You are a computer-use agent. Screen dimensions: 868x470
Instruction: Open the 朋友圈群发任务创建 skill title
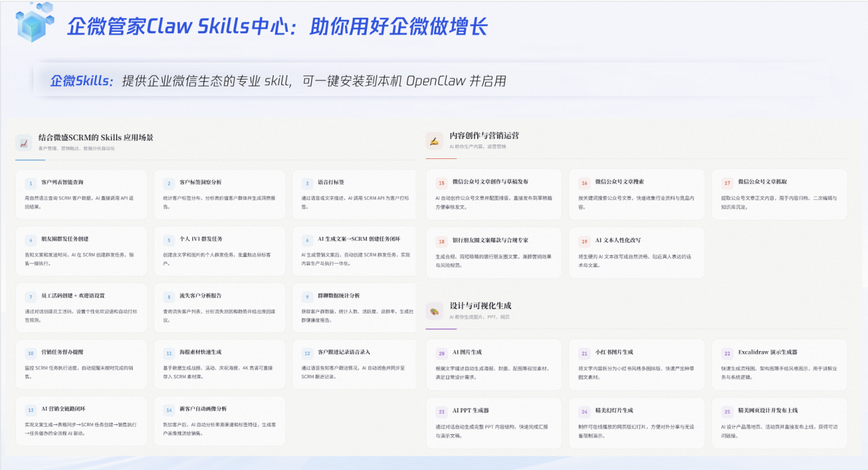tap(65, 239)
